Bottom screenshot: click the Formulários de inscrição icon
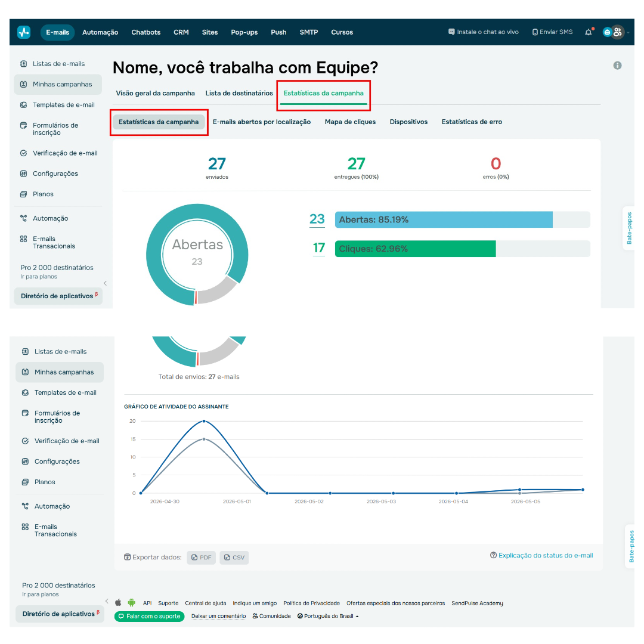Viewport: 644px width, 644px height. pos(26,413)
